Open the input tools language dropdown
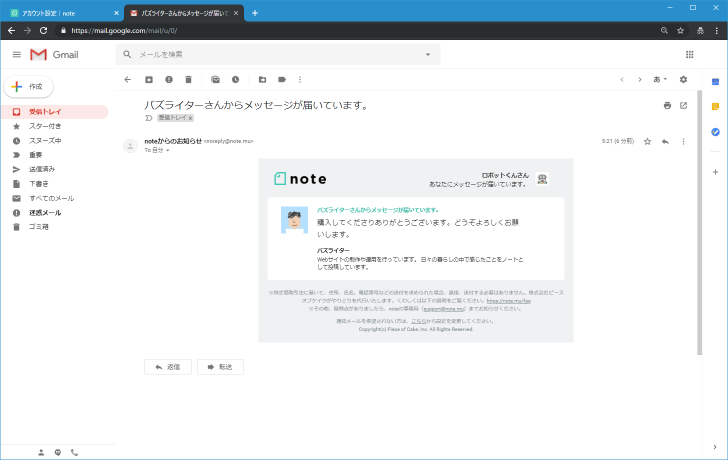This screenshot has width=728, height=460. tap(660, 79)
